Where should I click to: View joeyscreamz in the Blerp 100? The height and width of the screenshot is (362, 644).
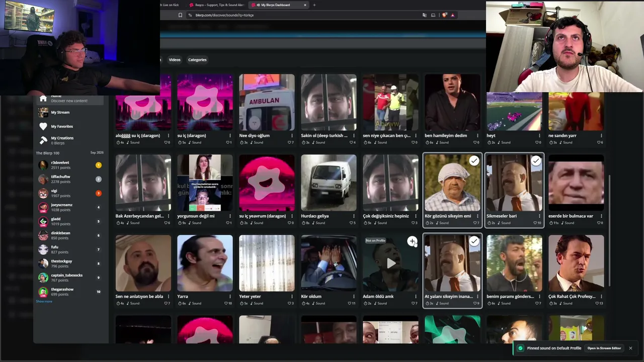pos(70,207)
